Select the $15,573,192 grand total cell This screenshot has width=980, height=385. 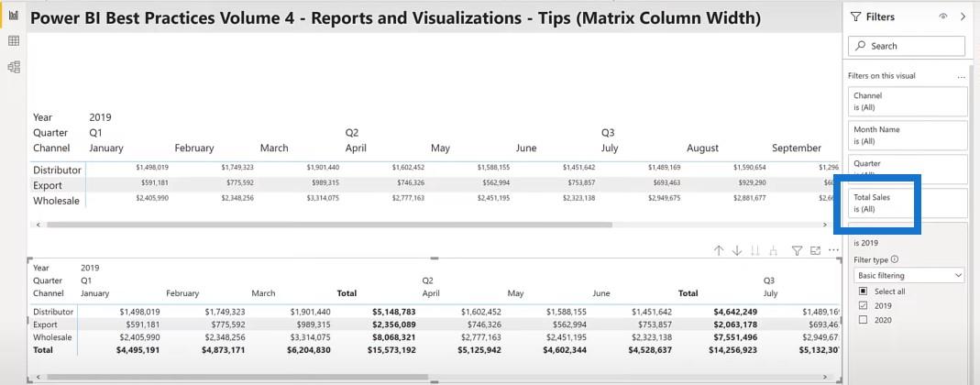pyautogui.click(x=391, y=350)
